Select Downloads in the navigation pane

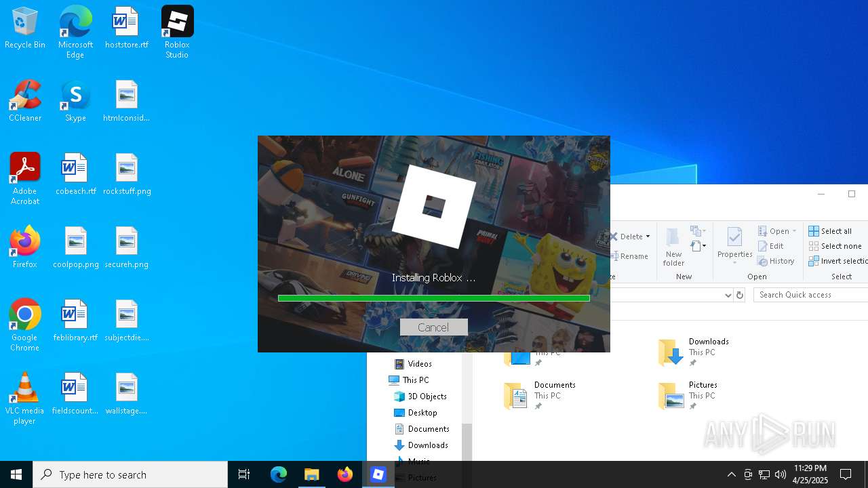pyautogui.click(x=420, y=445)
